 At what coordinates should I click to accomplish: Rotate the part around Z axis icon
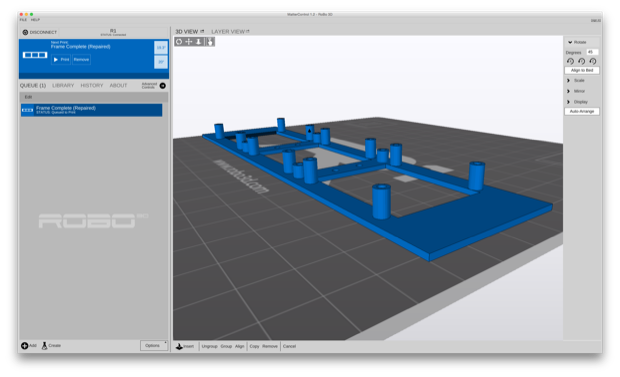[x=592, y=61]
